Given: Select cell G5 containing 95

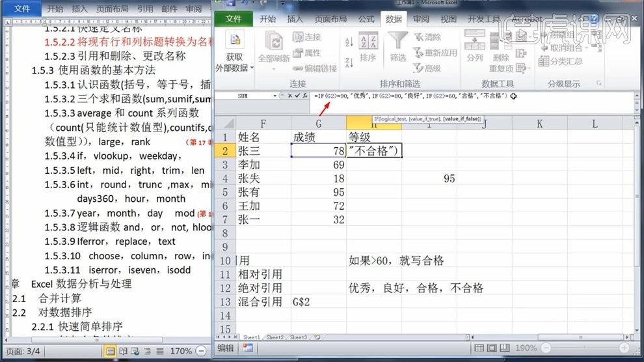Looking at the screenshot, I should pyautogui.click(x=318, y=192).
